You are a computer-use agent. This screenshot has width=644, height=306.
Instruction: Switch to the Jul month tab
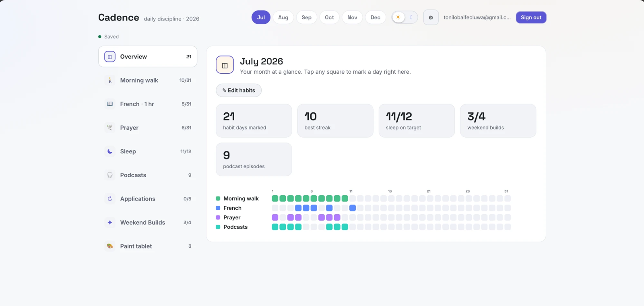[261, 17]
